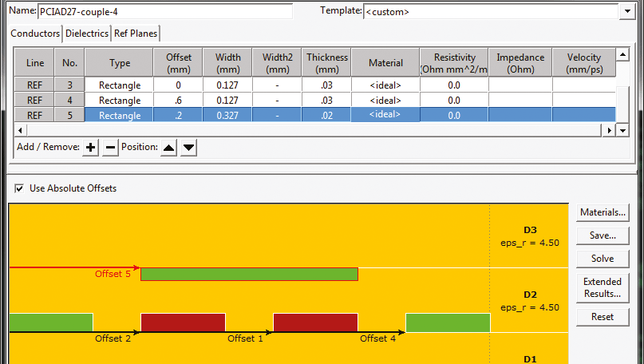Click the Offset cell with value .2

(178, 116)
